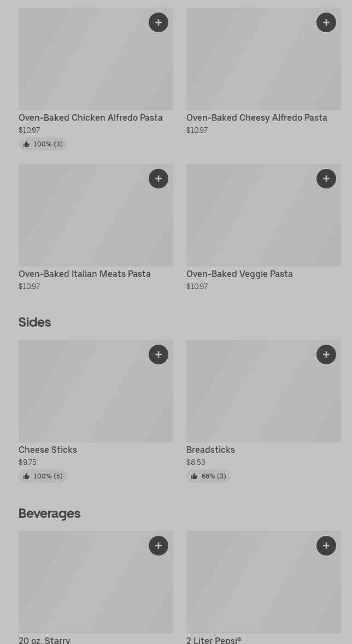Image resolution: width=352 pixels, height=644 pixels.
Task: Add Oven-Baked Chicken Alfredo Pasta to cart
Action: tap(159, 22)
